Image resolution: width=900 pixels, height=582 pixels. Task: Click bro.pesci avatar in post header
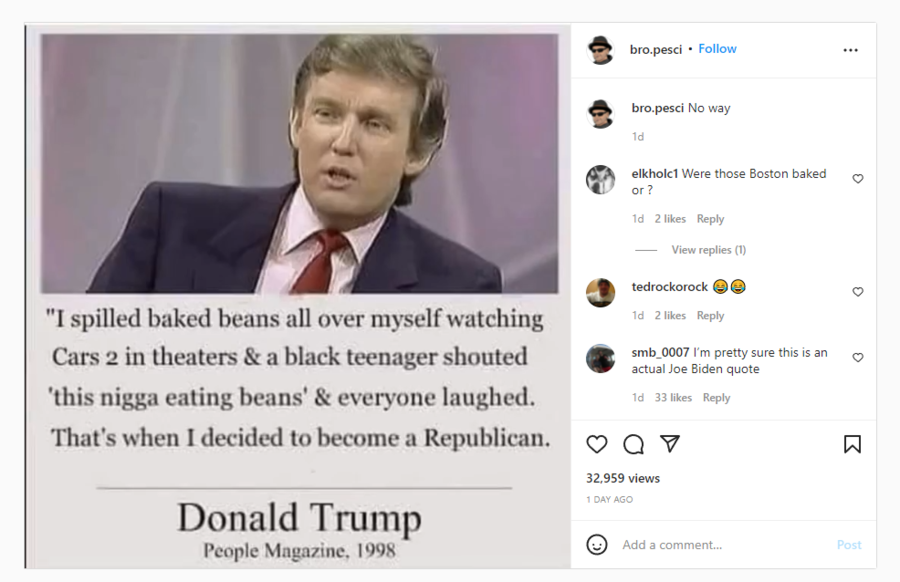tap(600, 50)
